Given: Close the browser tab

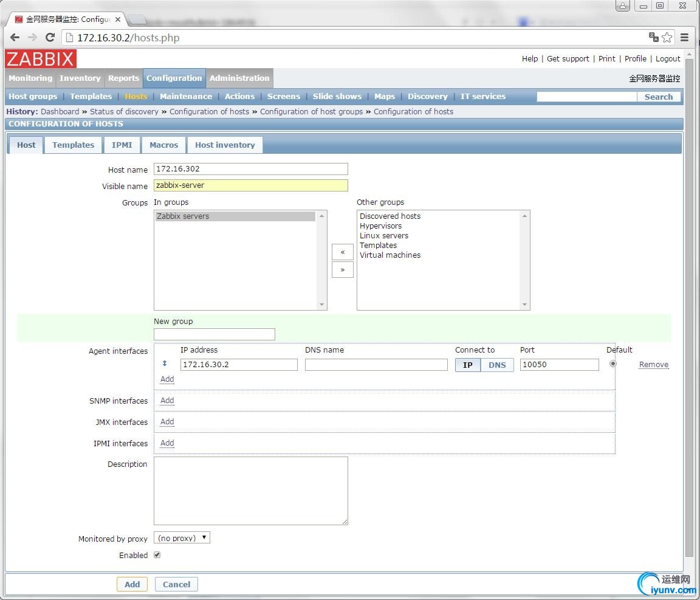Looking at the screenshot, I should pyautogui.click(x=118, y=19).
